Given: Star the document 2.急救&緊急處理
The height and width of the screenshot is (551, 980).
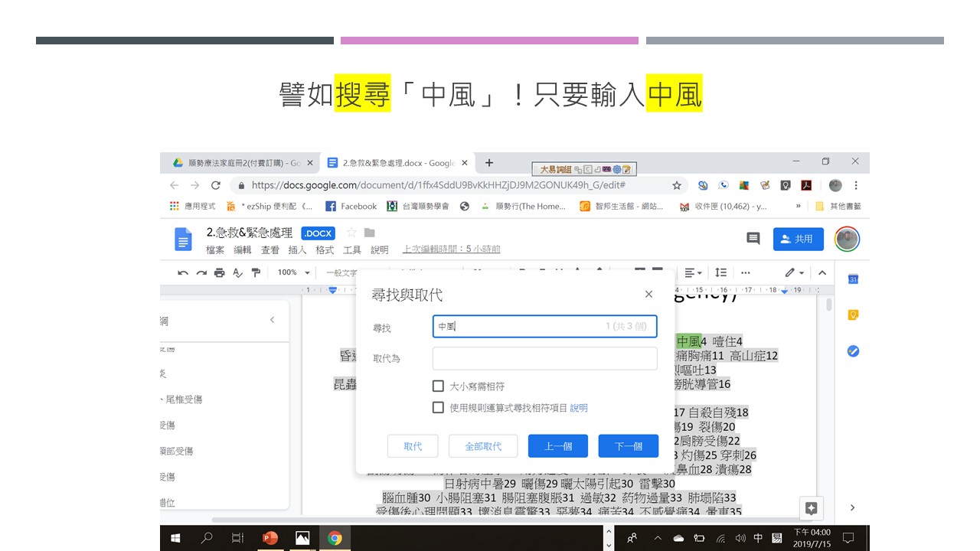Looking at the screenshot, I should [x=351, y=233].
